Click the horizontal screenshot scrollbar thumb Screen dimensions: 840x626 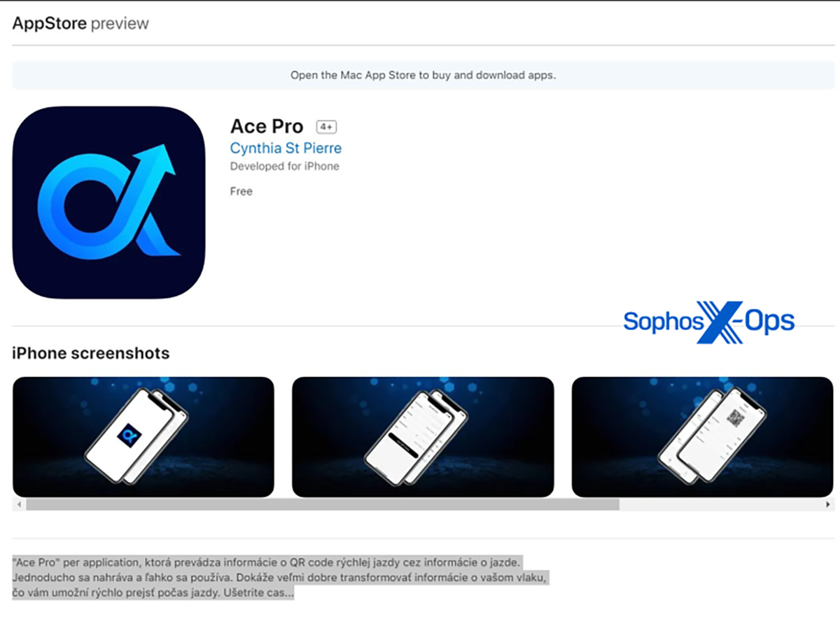click(x=322, y=504)
